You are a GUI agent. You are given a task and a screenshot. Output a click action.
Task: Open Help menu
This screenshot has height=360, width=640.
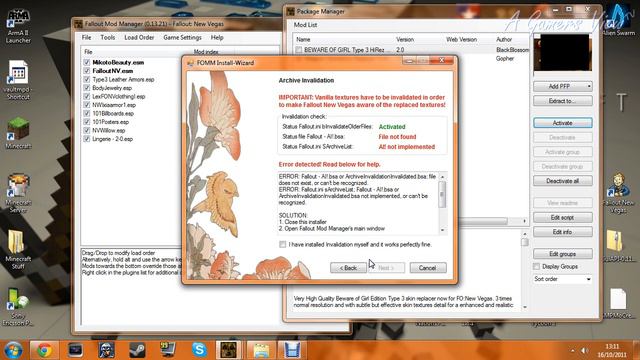217,38
